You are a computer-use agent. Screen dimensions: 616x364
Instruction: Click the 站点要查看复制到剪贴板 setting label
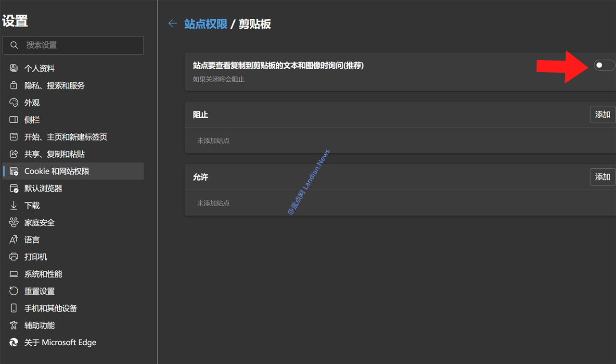pyautogui.click(x=278, y=65)
